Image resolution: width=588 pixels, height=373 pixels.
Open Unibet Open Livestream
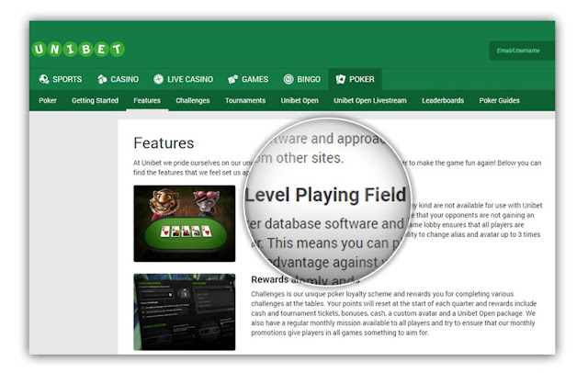point(370,100)
